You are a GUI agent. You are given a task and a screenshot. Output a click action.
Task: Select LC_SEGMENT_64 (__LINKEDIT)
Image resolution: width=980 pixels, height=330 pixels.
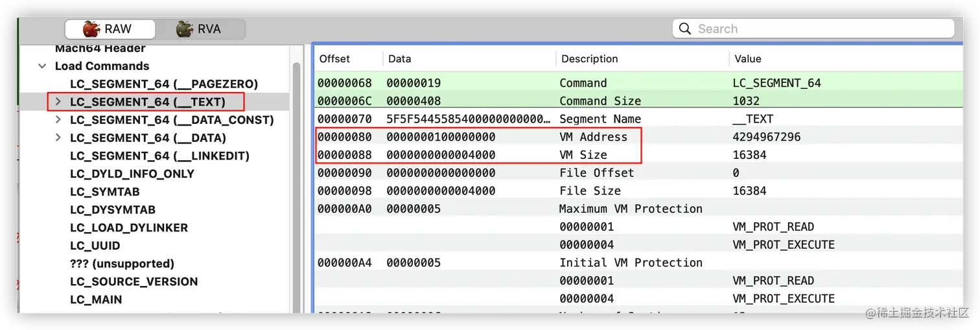159,156
